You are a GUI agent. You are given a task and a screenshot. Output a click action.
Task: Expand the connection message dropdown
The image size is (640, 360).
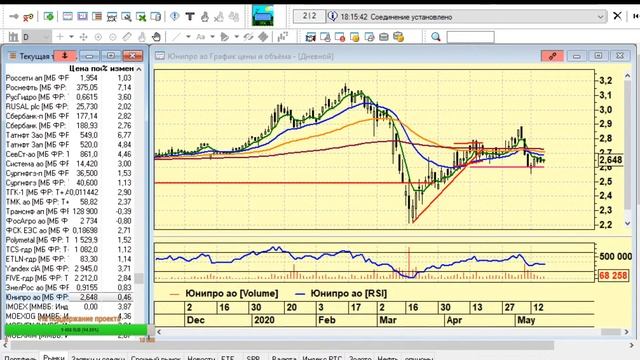pyautogui.click(x=600, y=17)
